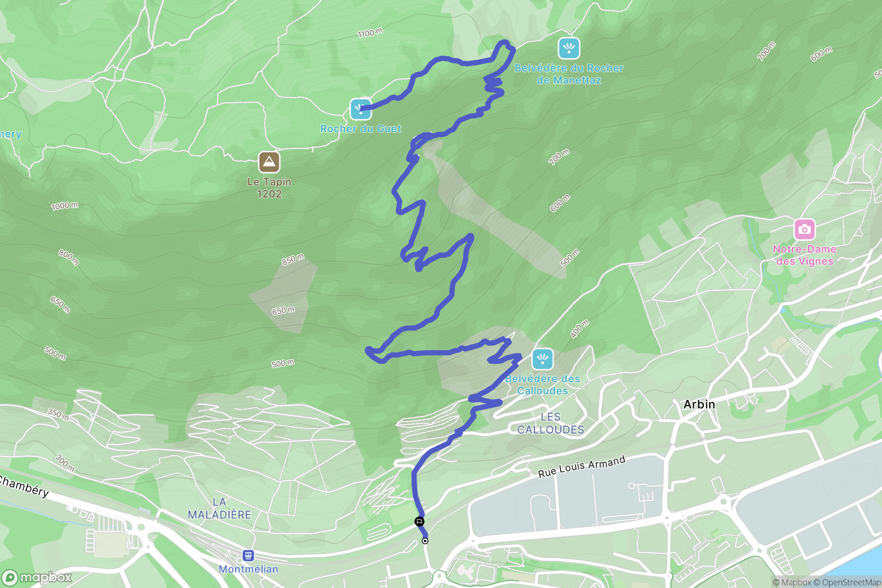This screenshot has height=588, width=882.
Task: Click the Rue Louis Armand street label
Action: (582, 467)
